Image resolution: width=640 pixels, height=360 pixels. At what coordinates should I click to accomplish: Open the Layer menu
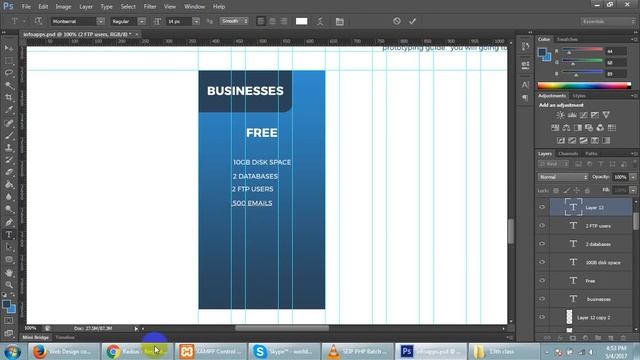tap(86, 7)
